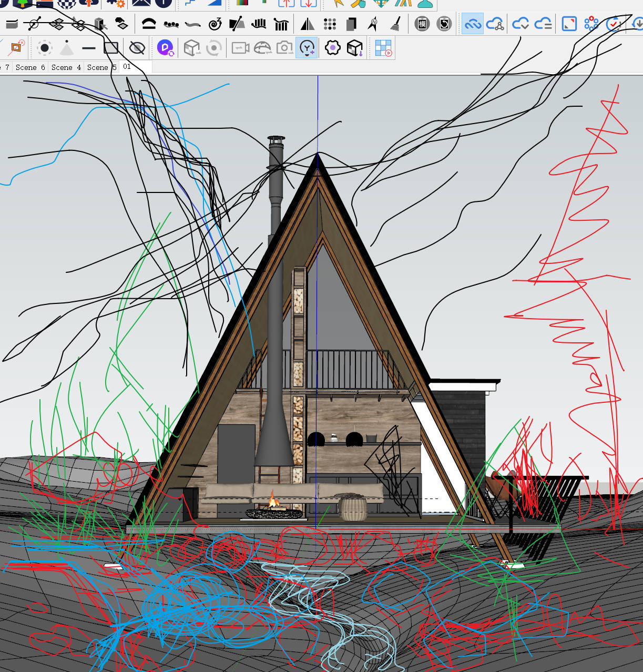The width and height of the screenshot is (643, 672).
Task: Click the gear with purple dot icon
Action: 332,48
